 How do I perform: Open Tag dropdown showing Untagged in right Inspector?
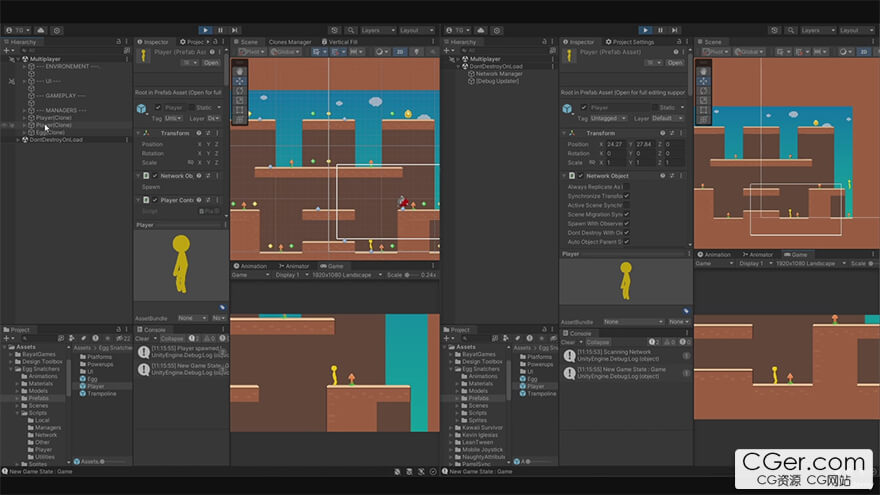[608, 118]
